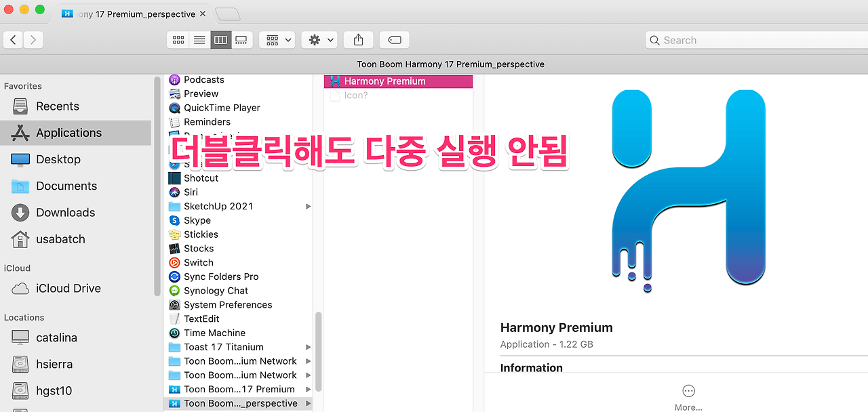Screen dimensions: 868x412
Task: Click the sidebar scrollbar
Action: pyautogui.click(x=157, y=186)
